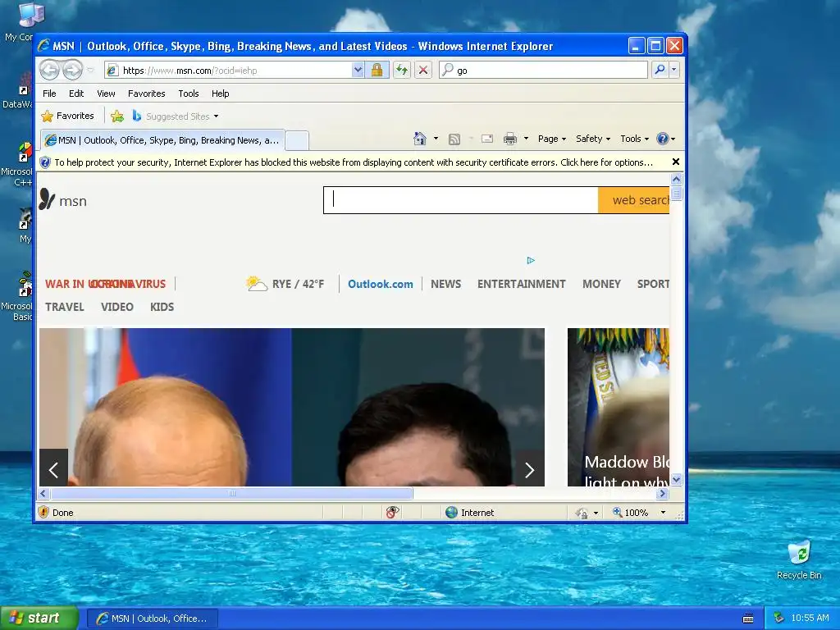Open the search provider dropdown
The image size is (840, 630).
click(674, 71)
